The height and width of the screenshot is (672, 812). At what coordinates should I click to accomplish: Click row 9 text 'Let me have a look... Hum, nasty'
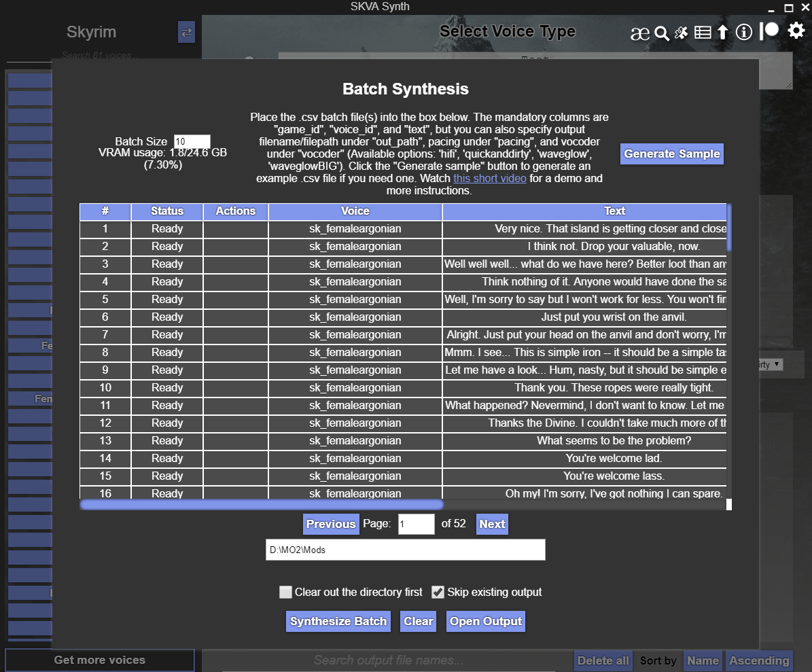coord(585,370)
